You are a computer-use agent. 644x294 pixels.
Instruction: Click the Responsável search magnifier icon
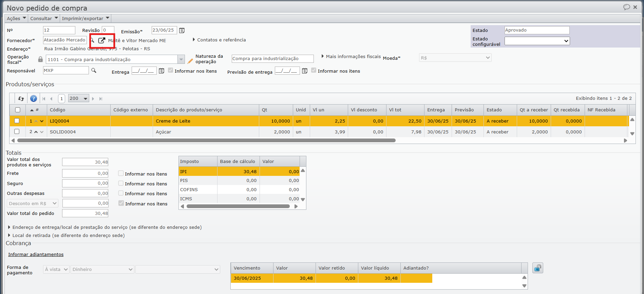coord(94,70)
